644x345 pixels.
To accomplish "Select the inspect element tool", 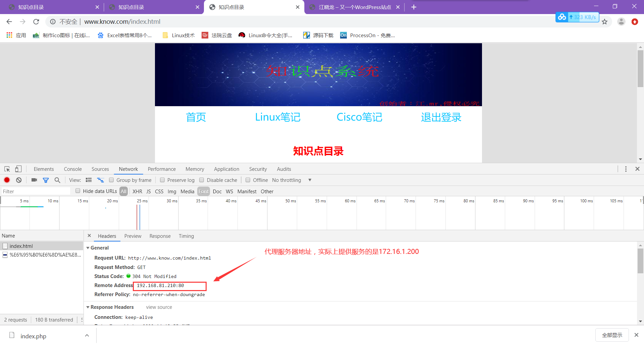I will point(7,169).
